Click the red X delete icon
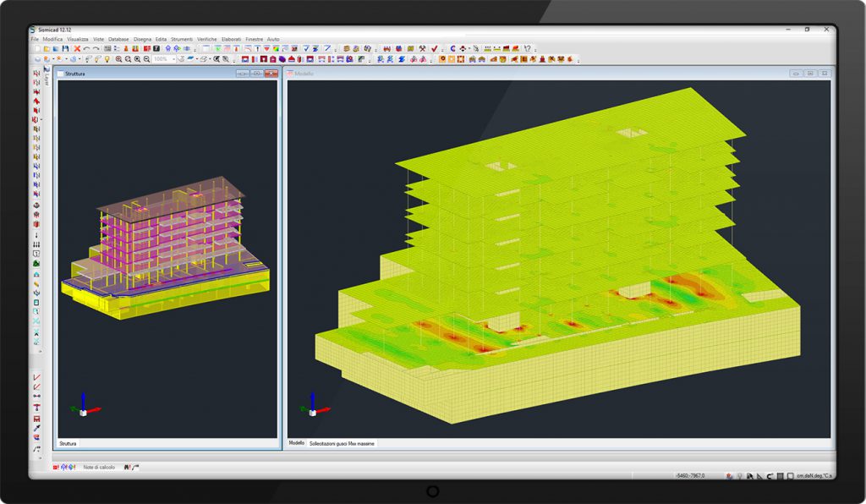The width and height of the screenshot is (866, 504). [x=76, y=49]
